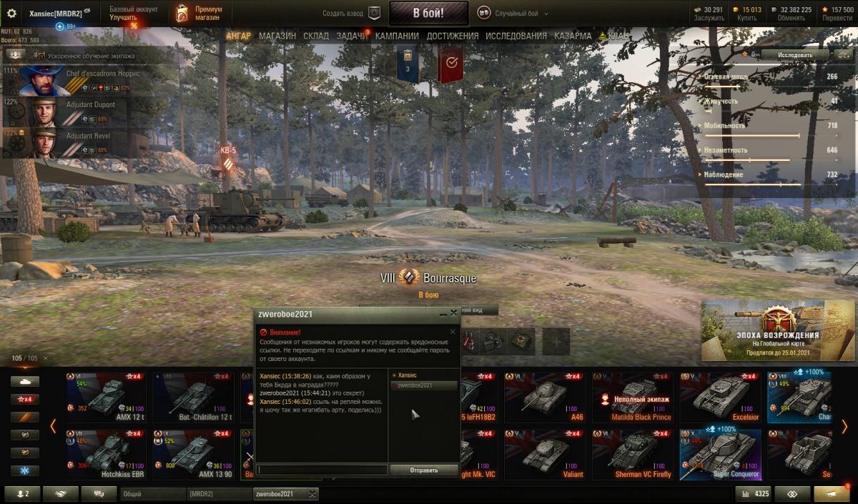Send chat message with Отправить button

[424, 470]
